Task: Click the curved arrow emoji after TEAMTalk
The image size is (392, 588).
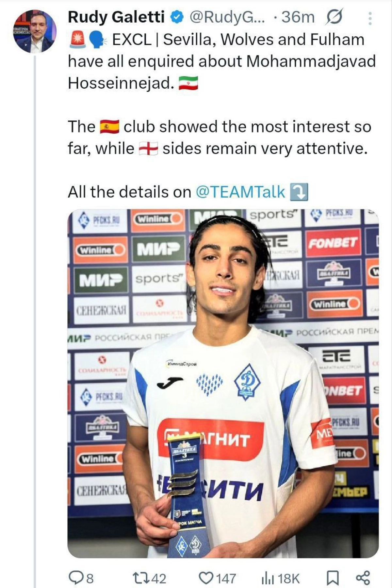Action: click(299, 192)
